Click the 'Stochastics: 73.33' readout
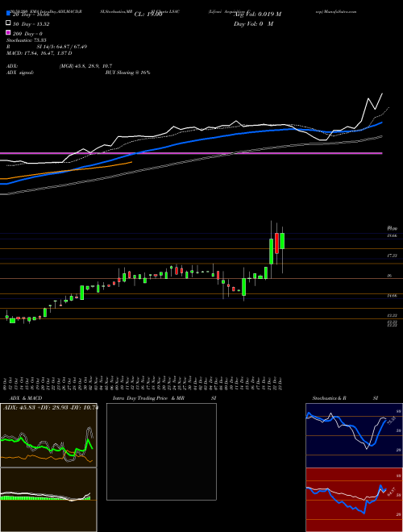The width and height of the screenshot is (403, 532). 27,40
